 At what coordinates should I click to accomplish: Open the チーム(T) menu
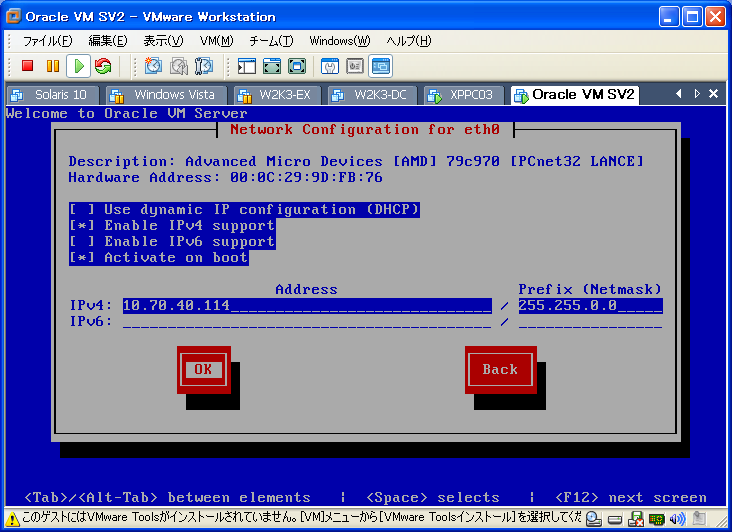[271, 41]
